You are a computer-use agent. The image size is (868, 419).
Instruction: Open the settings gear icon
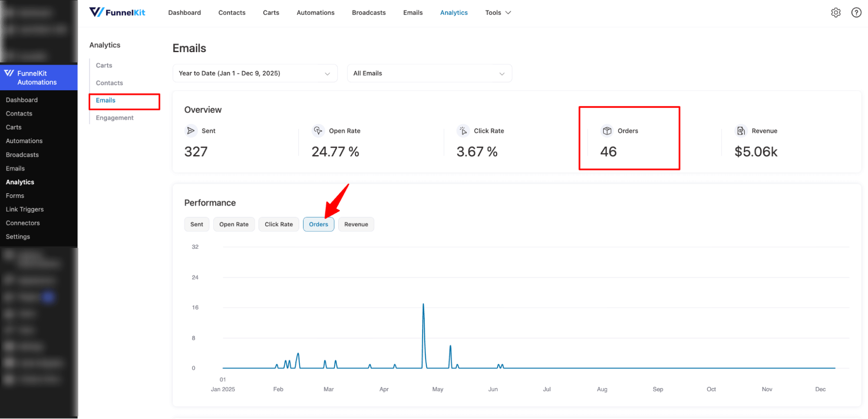(x=835, y=13)
